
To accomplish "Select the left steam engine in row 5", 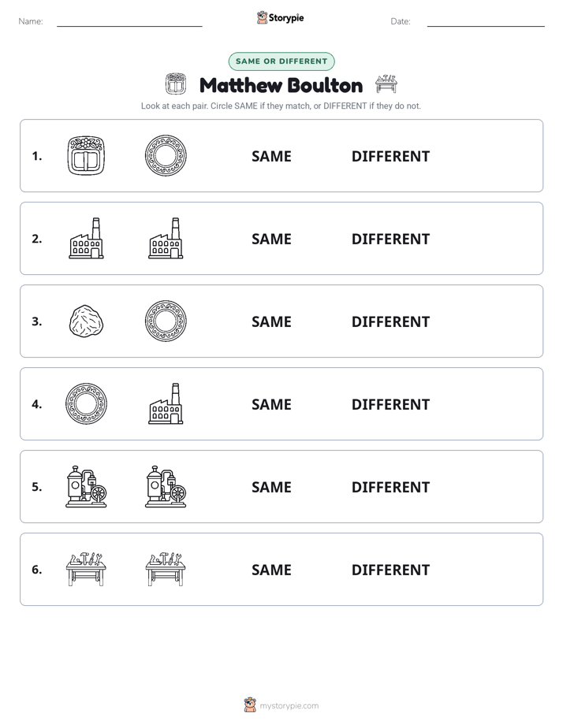I will 86,487.
